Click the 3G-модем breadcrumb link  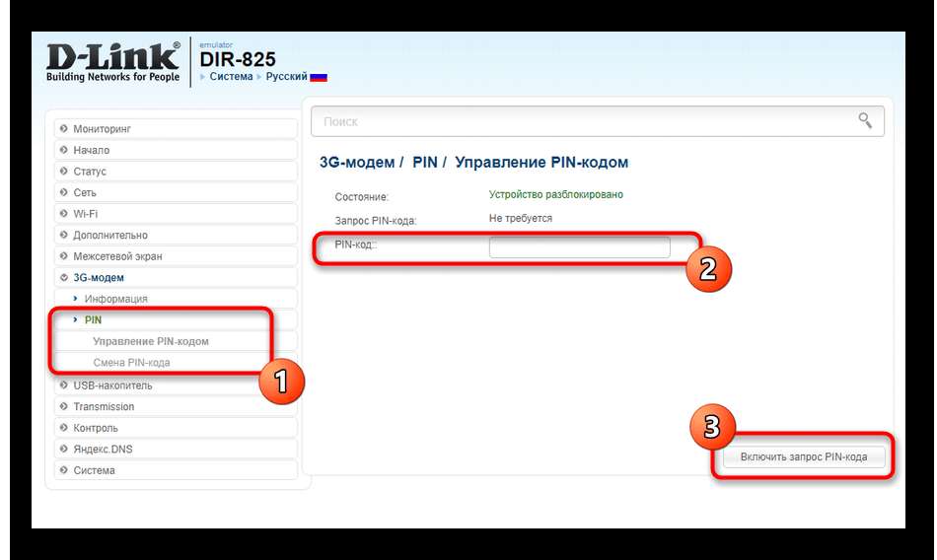(357, 162)
